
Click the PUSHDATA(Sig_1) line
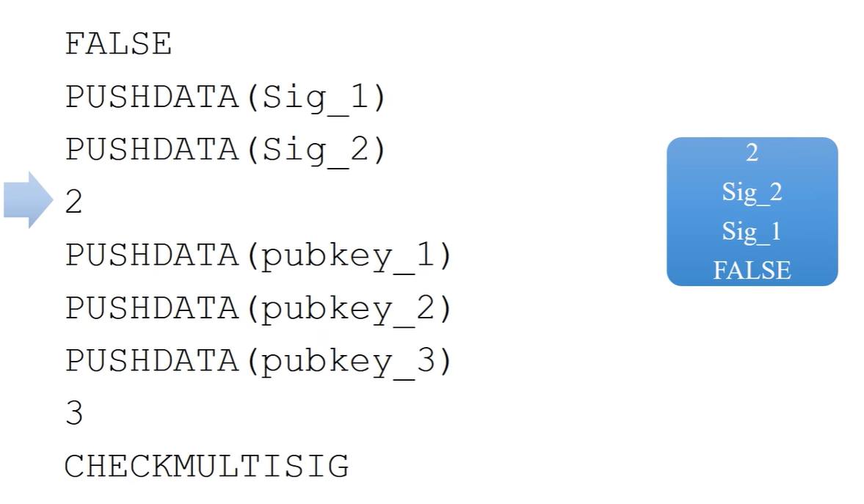coord(226,98)
